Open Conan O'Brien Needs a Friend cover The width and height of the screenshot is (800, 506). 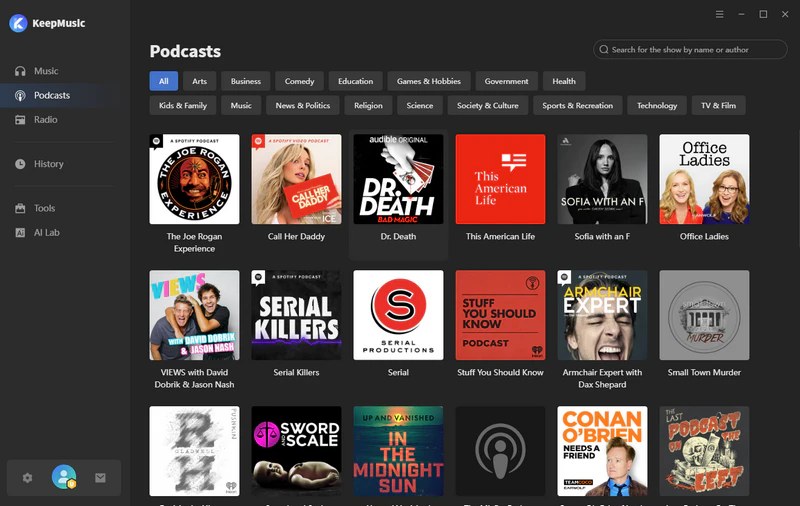[603, 451]
